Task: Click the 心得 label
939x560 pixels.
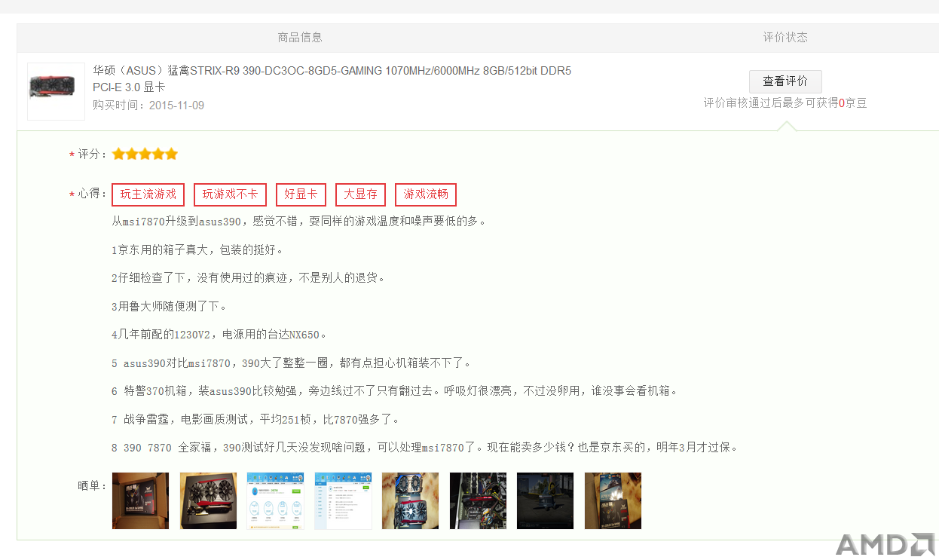Action: pyautogui.click(x=88, y=194)
